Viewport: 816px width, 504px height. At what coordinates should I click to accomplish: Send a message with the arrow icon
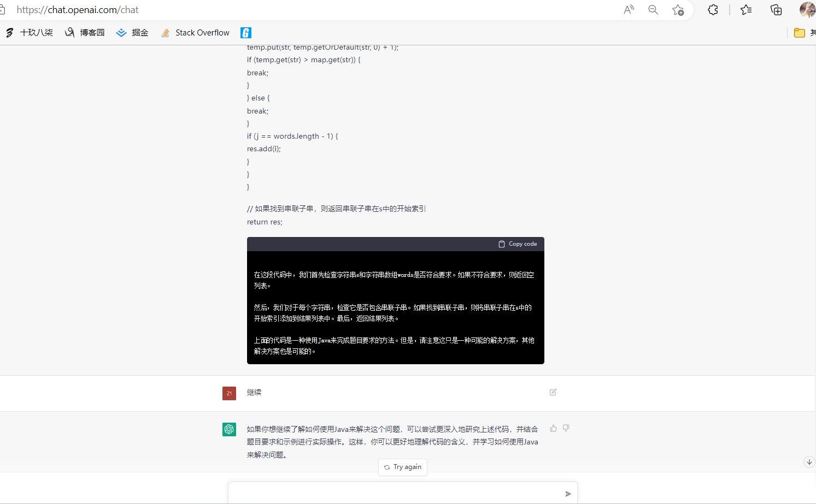click(567, 494)
